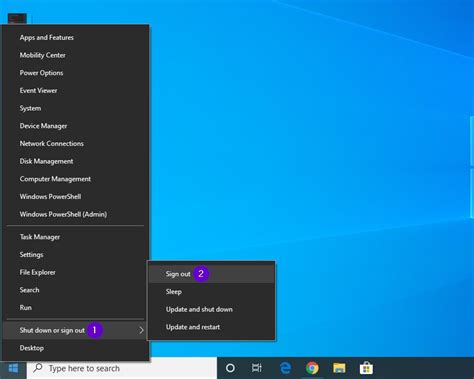The height and width of the screenshot is (379, 474).
Task: Click the search magnifier icon in the taskbar
Action: pyautogui.click(x=38, y=368)
